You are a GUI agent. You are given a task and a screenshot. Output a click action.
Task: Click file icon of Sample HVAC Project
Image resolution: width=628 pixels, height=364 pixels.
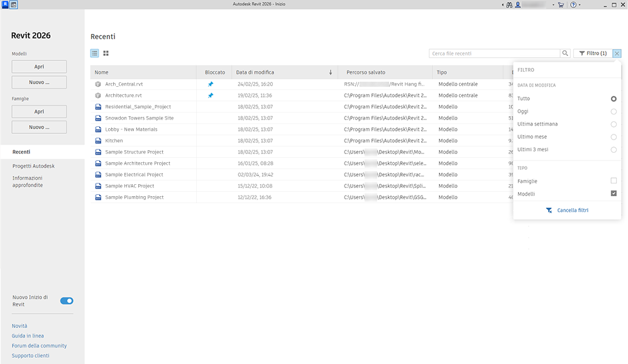tap(98, 186)
